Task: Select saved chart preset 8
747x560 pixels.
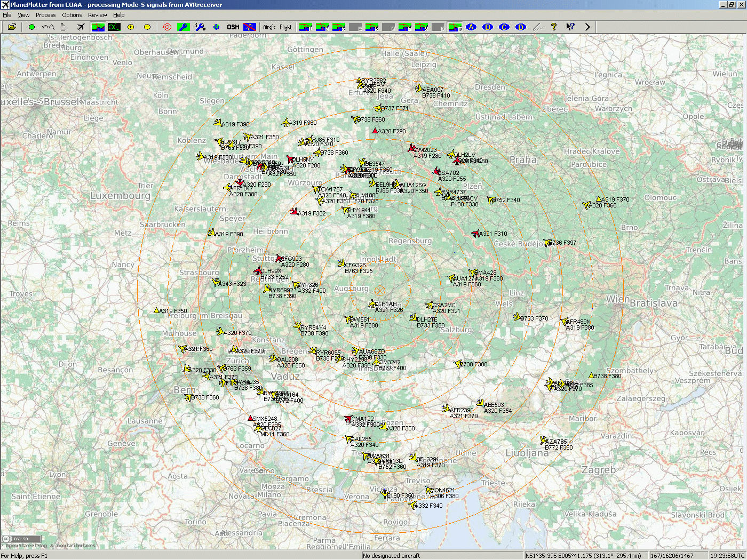Action: point(422,27)
